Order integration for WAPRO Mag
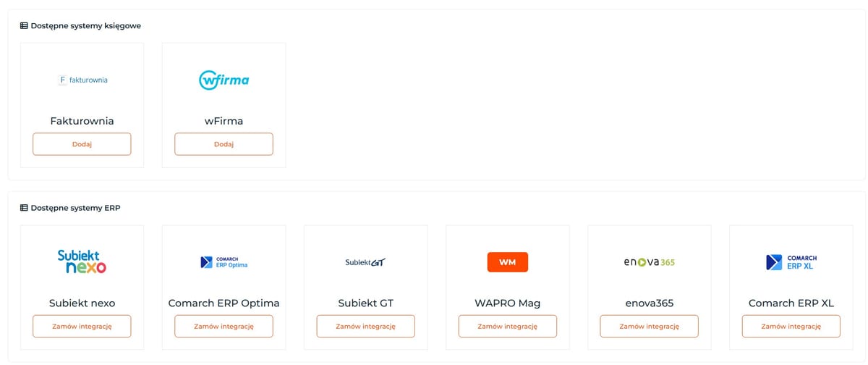868x365 pixels. pos(507,327)
